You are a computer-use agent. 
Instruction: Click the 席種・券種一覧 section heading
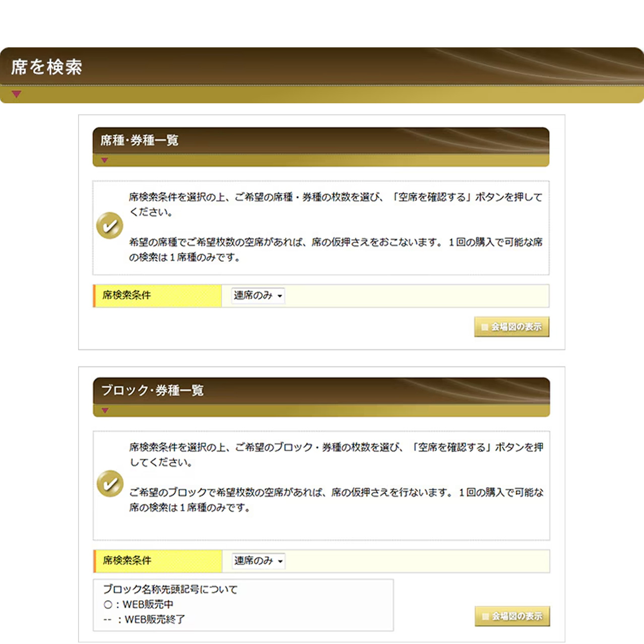[140, 140]
